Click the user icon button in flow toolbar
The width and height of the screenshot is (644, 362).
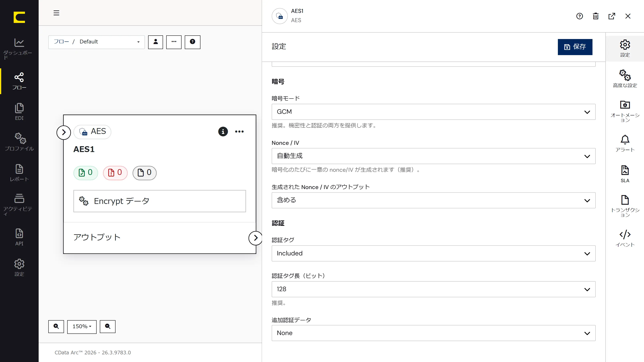coord(156,42)
